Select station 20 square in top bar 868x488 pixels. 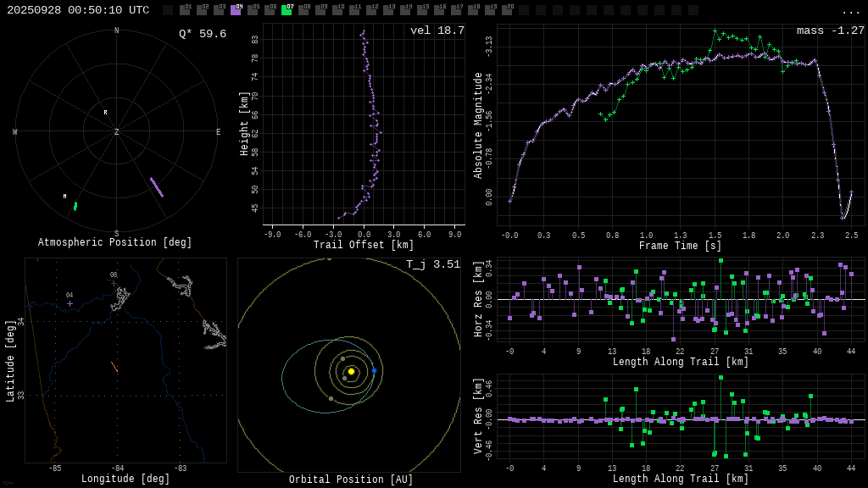(x=507, y=10)
